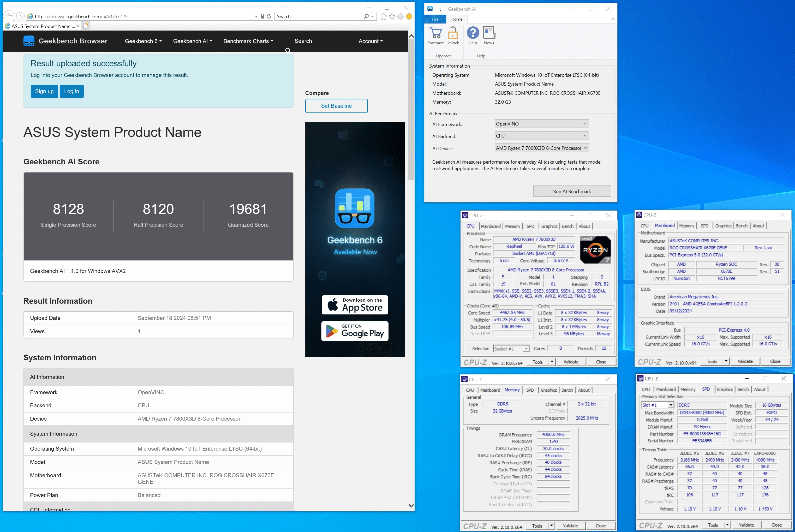Open Help question mark icon
Image resolution: width=795 pixels, height=532 pixels.
(x=473, y=33)
